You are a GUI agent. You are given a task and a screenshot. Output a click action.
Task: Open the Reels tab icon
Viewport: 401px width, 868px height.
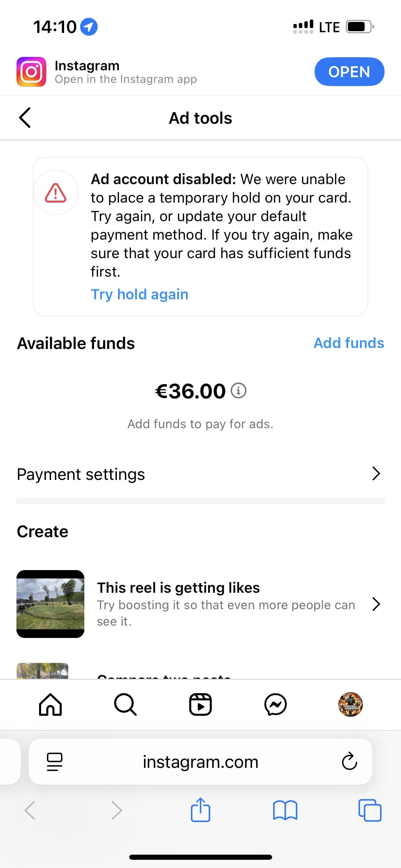click(x=200, y=704)
